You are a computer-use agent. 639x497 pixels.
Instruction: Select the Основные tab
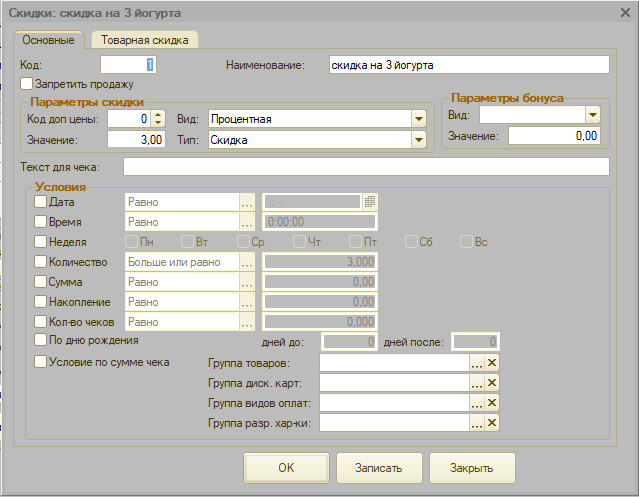(x=49, y=40)
